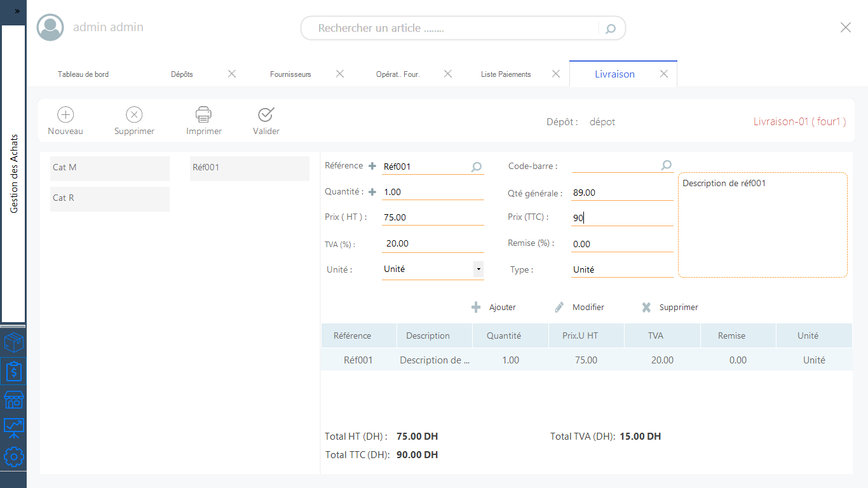Click plus icon next to Quantité
Viewport: 868px width, 488px height.
coord(372,192)
